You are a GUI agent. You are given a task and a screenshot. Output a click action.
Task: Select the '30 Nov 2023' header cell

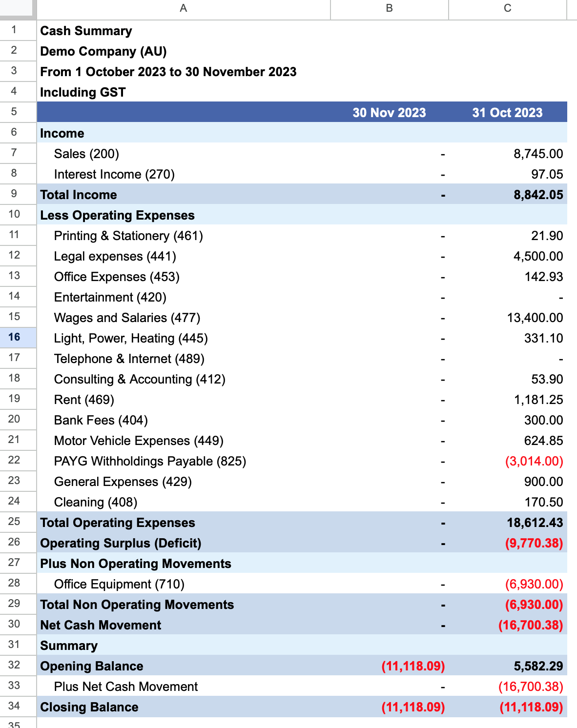(x=390, y=112)
